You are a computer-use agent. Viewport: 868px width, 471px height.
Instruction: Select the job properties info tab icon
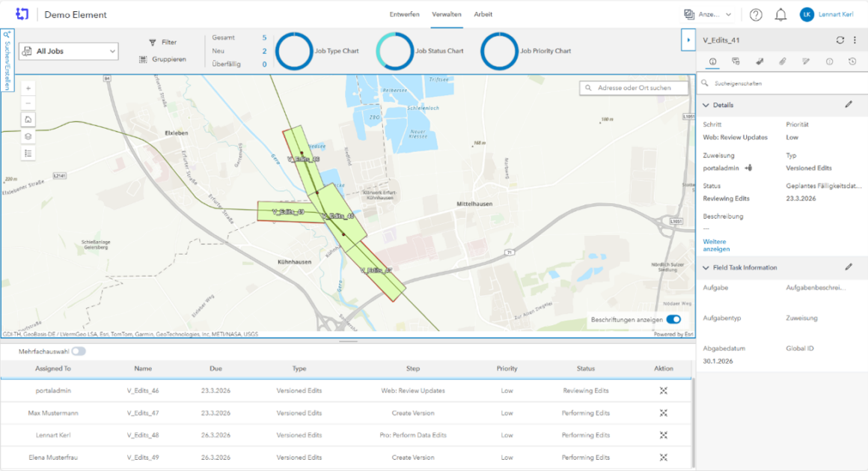pos(712,61)
